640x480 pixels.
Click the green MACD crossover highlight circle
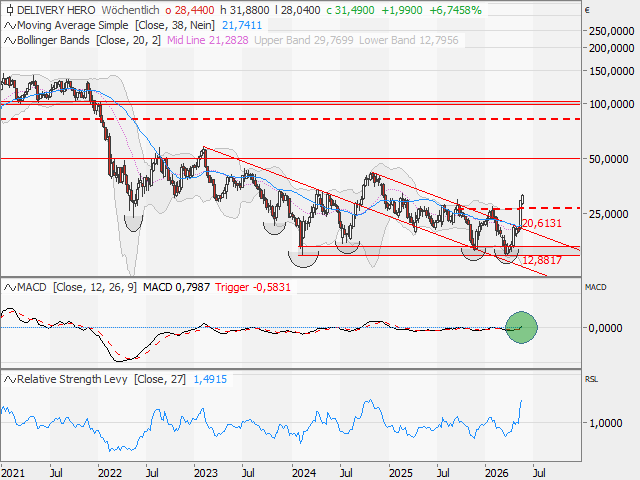[521, 327]
